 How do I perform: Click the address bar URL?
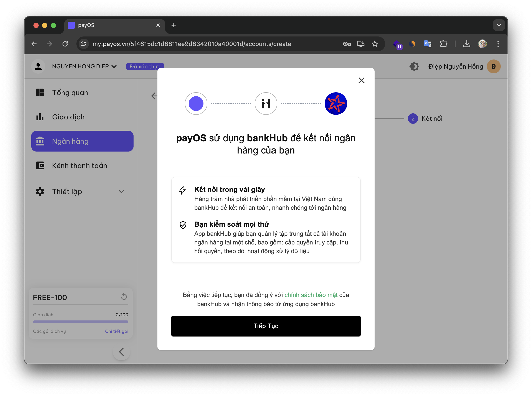click(192, 44)
